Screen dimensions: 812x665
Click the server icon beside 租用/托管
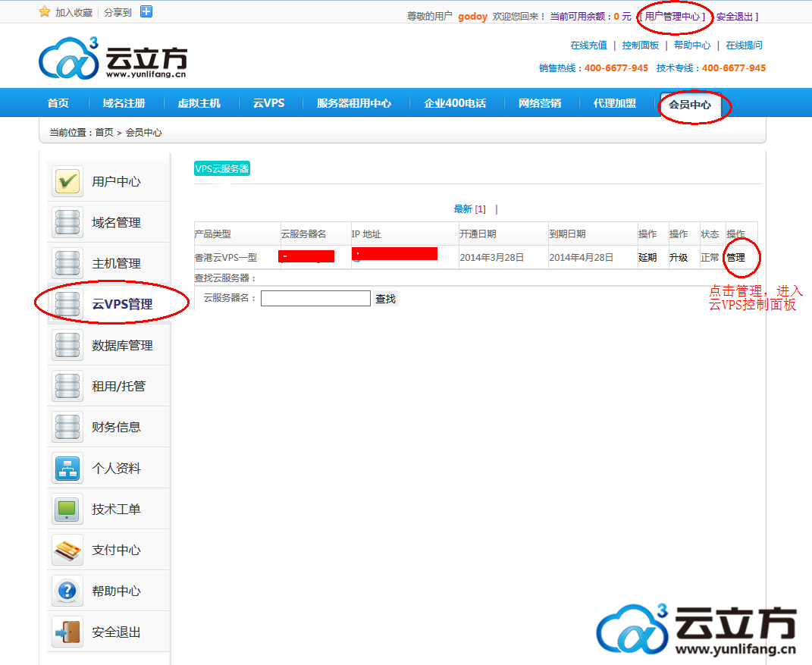67,387
